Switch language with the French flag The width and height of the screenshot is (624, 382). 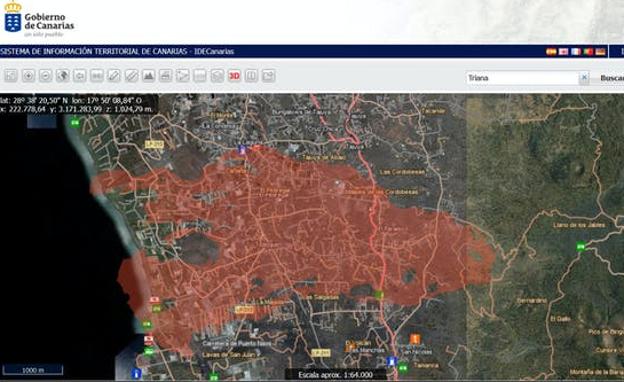[x=576, y=52]
